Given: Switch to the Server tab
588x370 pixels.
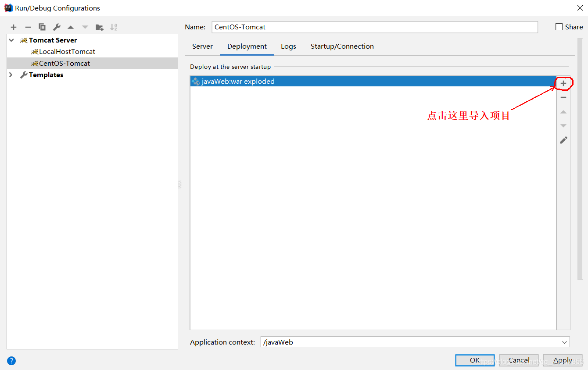Looking at the screenshot, I should (x=202, y=46).
